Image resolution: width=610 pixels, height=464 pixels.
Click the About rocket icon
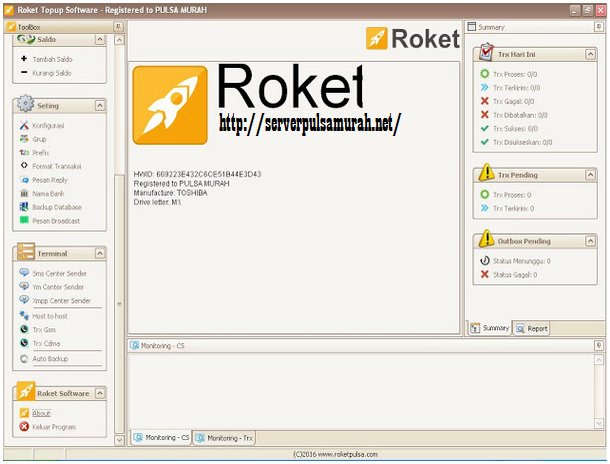pos(24,413)
